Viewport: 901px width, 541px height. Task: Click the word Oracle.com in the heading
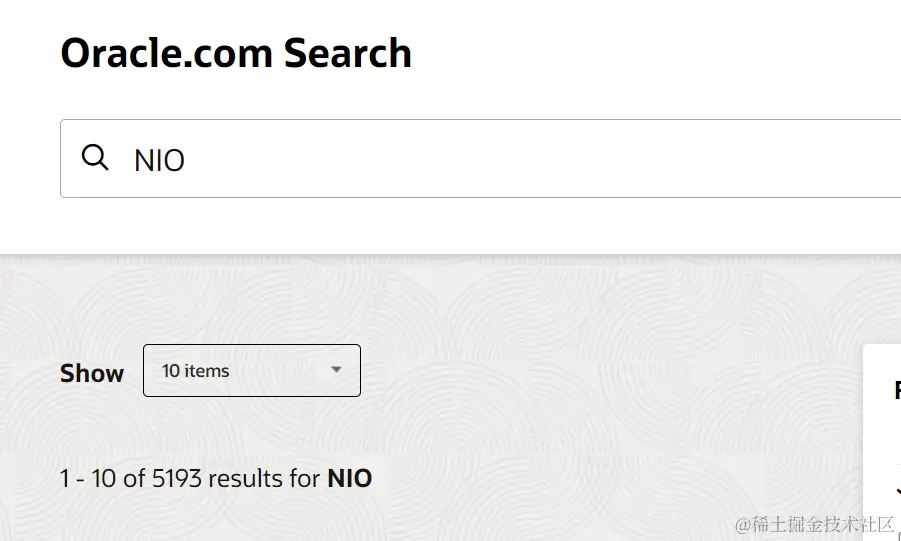(166, 53)
